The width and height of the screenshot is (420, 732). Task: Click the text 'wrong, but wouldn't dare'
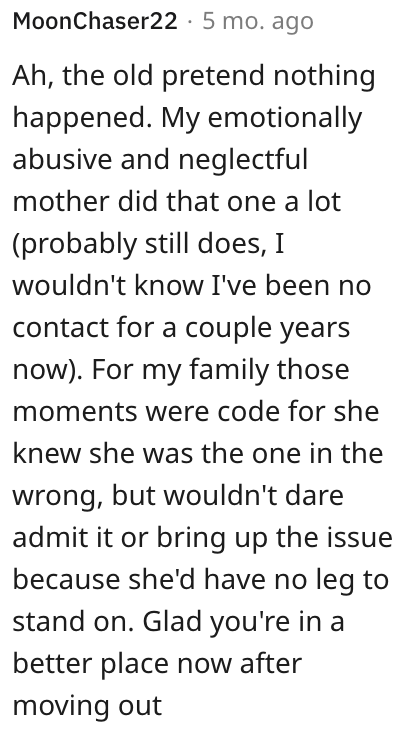(x=178, y=496)
